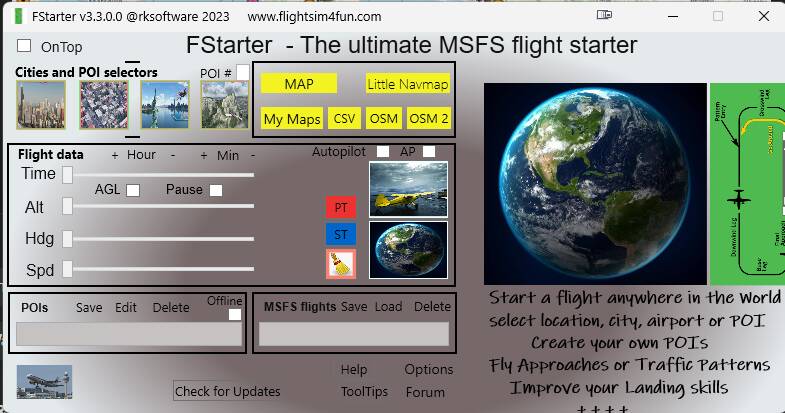Image resolution: width=785 pixels, height=413 pixels.
Task: Open the Statue of Liberty POI selector
Action: (165, 105)
